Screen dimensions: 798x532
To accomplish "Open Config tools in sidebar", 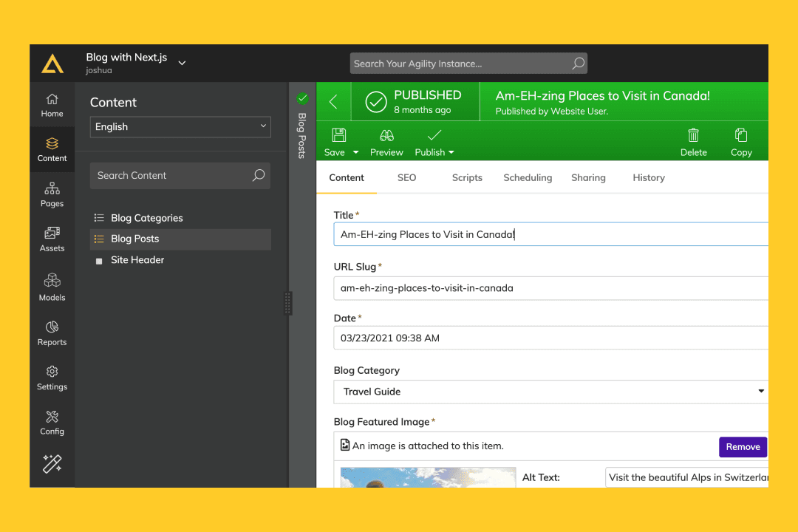I will 52,423.
